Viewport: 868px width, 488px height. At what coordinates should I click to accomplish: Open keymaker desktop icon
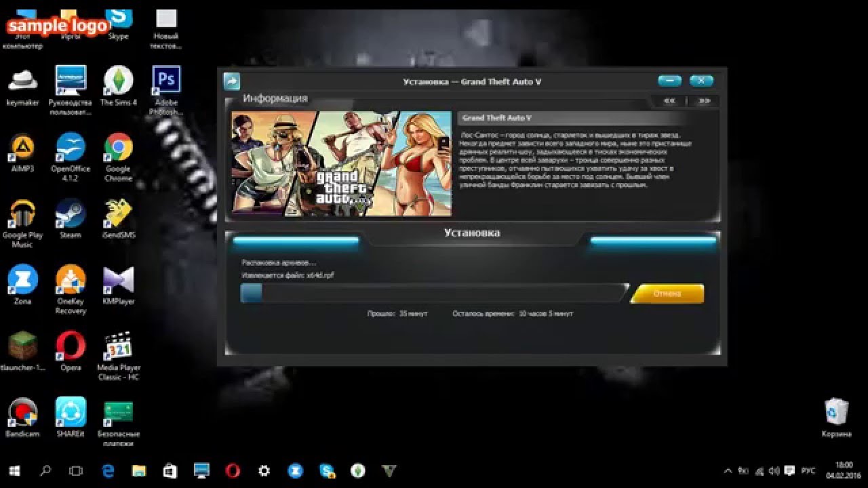point(22,87)
